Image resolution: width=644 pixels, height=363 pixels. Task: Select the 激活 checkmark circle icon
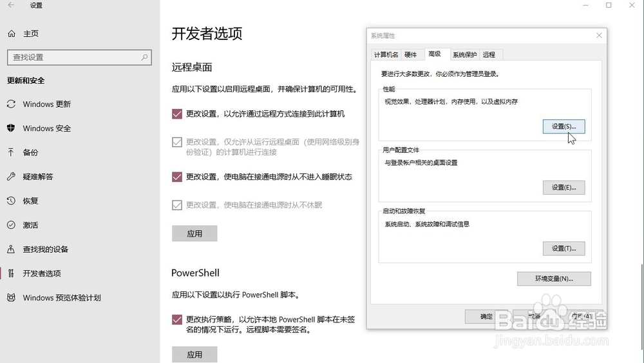pos(11,225)
